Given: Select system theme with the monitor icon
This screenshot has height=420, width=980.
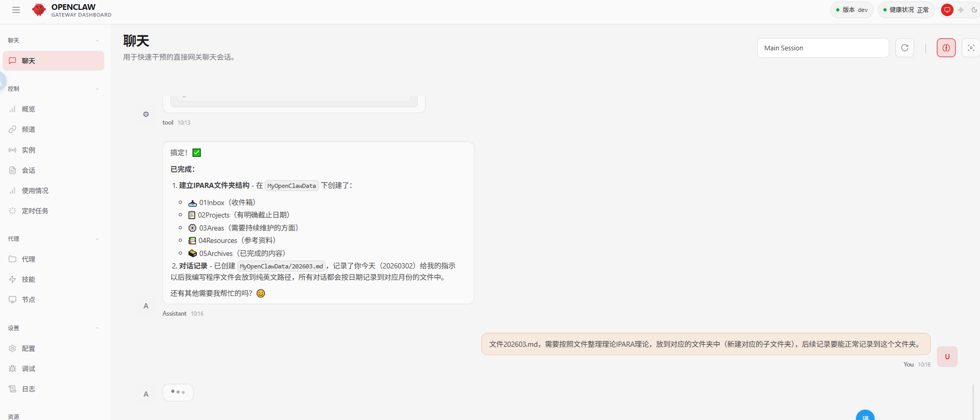Looking at the screenshot, I should (x=947, y=10).
